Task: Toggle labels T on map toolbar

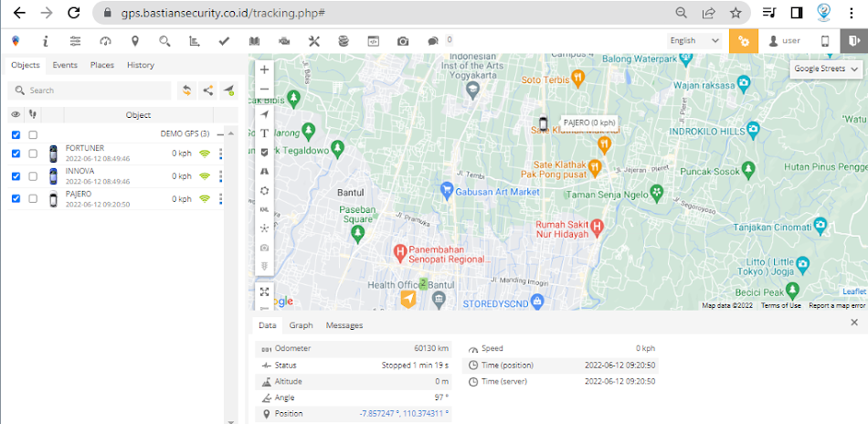Action: [x=265, y=132]
